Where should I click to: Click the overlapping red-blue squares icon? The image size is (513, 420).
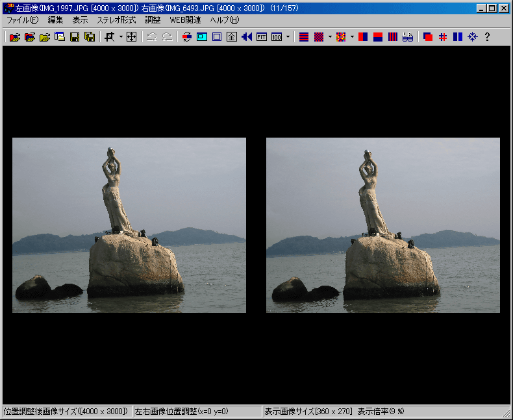click(428, 36)
